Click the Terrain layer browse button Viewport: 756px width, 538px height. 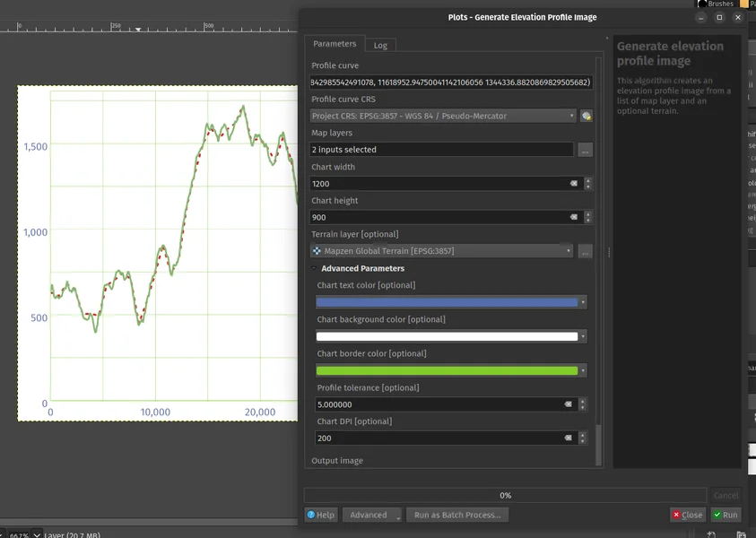pyautogui.click(x=586, y=252)
